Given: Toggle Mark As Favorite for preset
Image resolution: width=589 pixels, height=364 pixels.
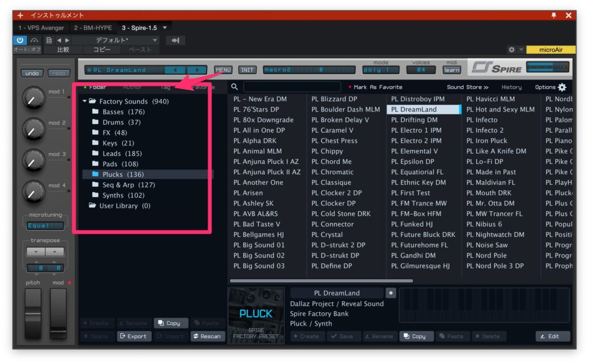Looking at the screenshot, I should click(x=375, y=87).
